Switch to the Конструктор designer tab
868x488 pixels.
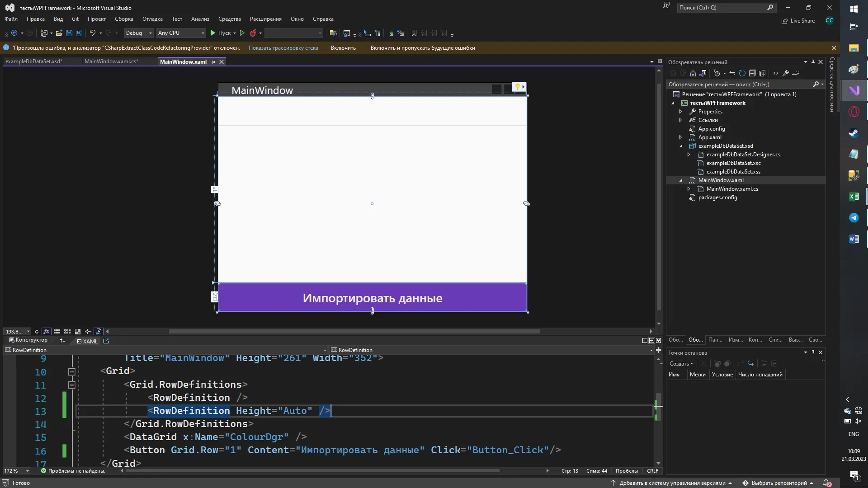(28, 340)
